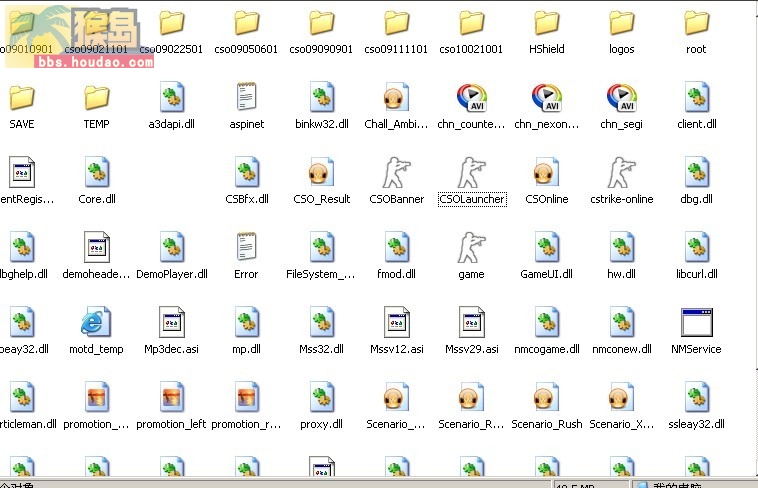Screen dimensions: 758x488
Task: Click the 'Scenario_Rush' file name label
Action: pyautogui.click(x=547, y=424)
